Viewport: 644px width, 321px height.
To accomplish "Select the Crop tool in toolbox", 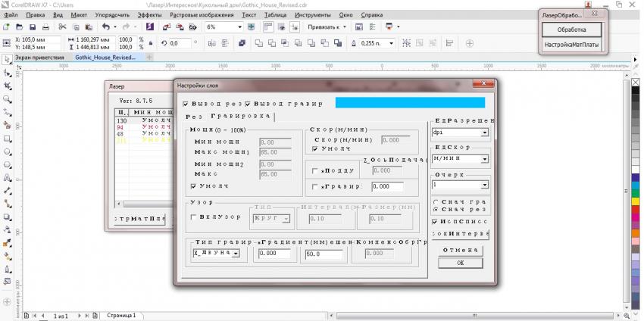I will (8, 86).
